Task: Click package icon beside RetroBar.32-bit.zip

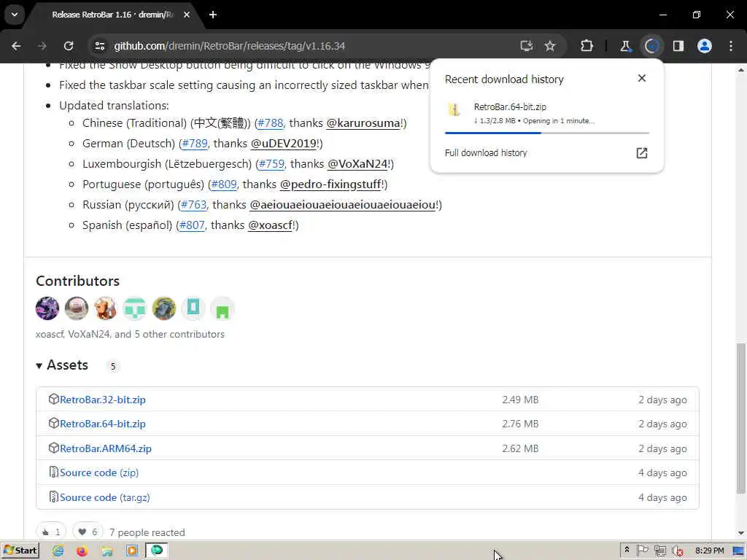Action: [53, 399]
